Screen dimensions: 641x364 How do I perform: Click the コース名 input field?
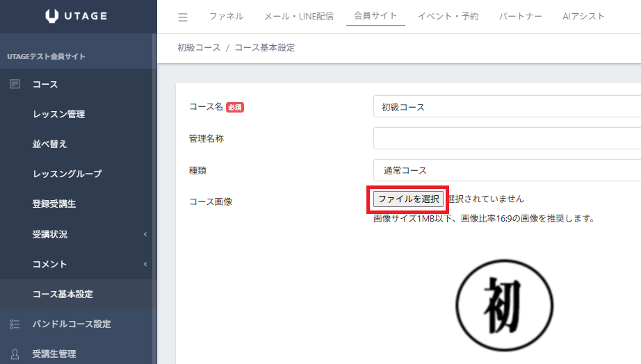coord(506,107)
